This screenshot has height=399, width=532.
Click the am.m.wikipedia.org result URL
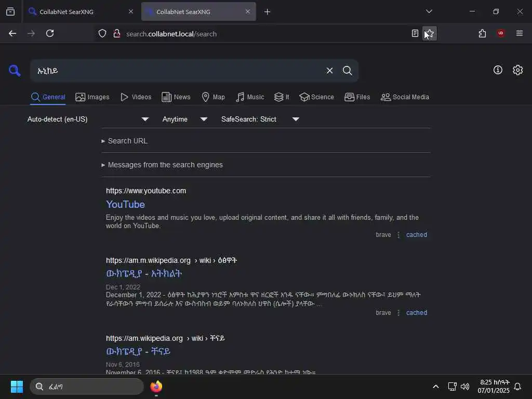pyautogui.click(x=171, y=260)
